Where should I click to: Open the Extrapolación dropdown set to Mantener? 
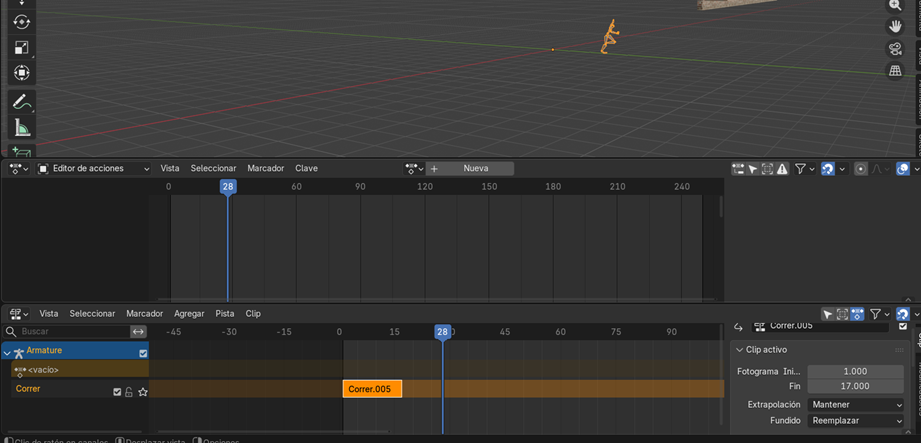click(855, 405)
